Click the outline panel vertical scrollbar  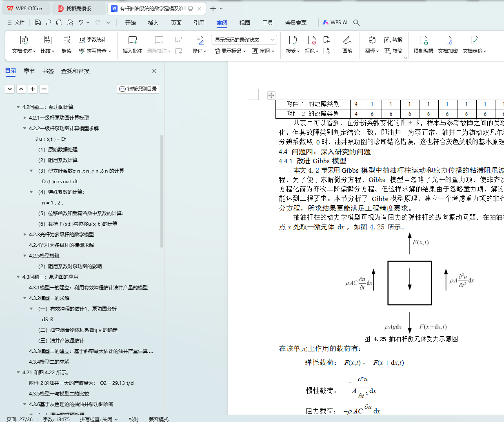[x=162, y=191]
